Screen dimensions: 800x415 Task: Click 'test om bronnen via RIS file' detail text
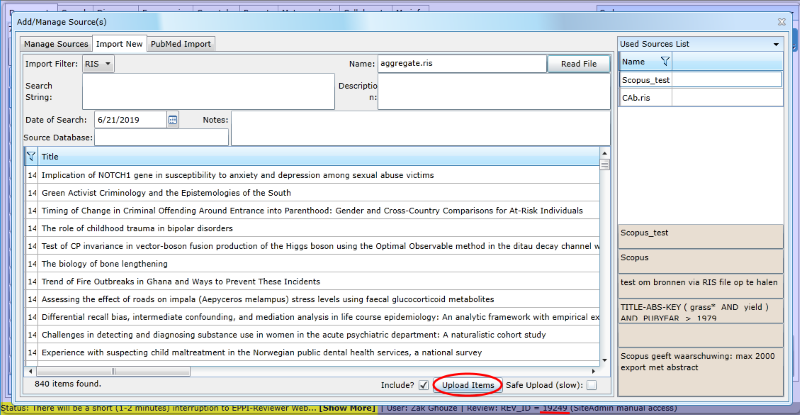coord(700,286)
